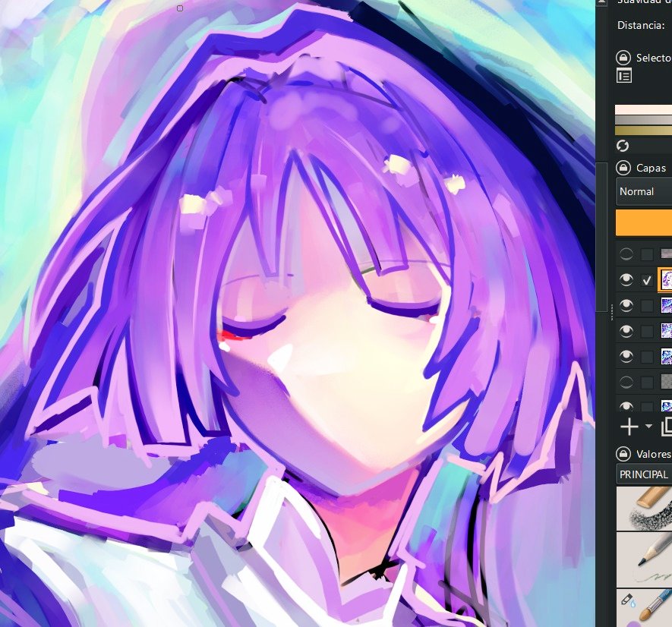
Task: Click the Distancia label
Action: coord(641,25)
